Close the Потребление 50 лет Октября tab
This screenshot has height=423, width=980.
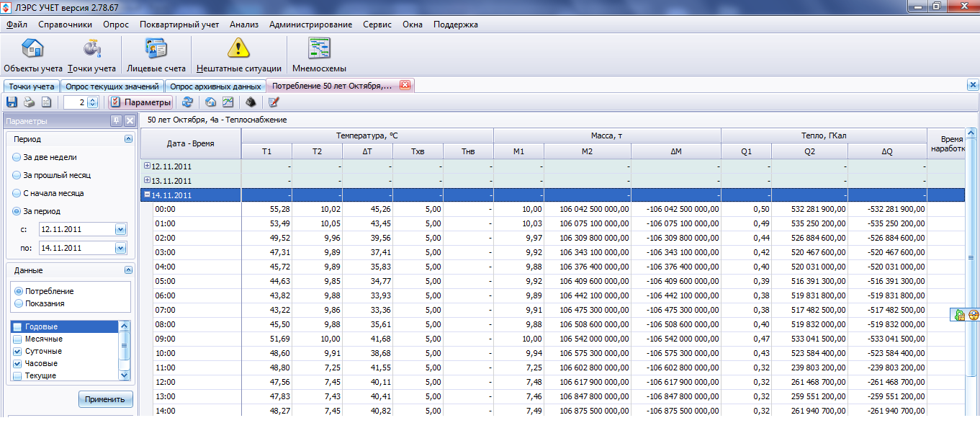tap(405, 85)
